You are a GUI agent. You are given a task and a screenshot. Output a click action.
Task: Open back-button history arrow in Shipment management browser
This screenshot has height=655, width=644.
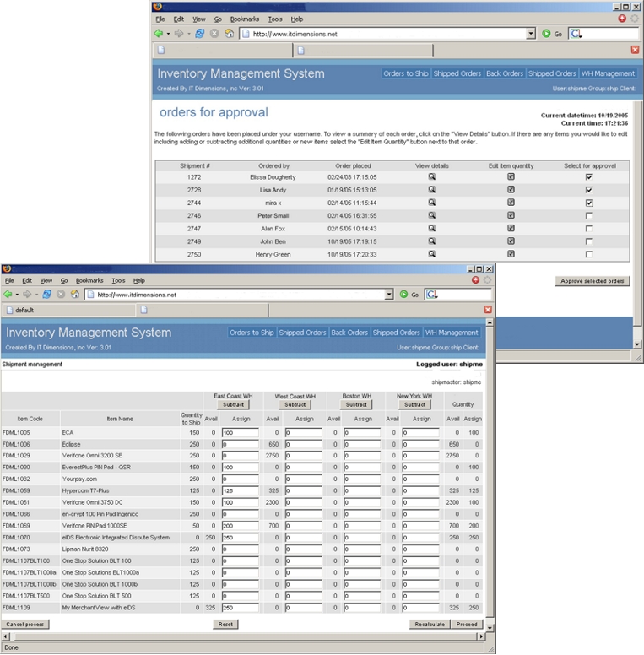[18, 295]
